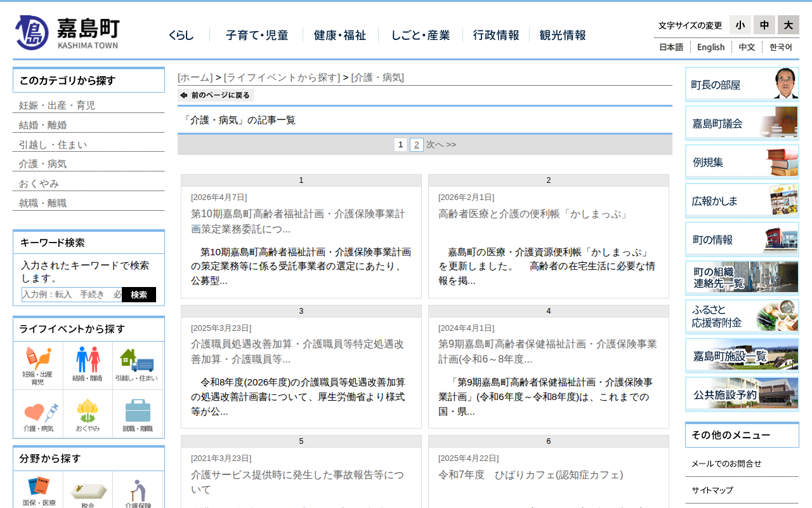The width and height of the screenshot is (812, 508).
Task: Open the 観光情報 navigation menu
Action: click(563, 36)
